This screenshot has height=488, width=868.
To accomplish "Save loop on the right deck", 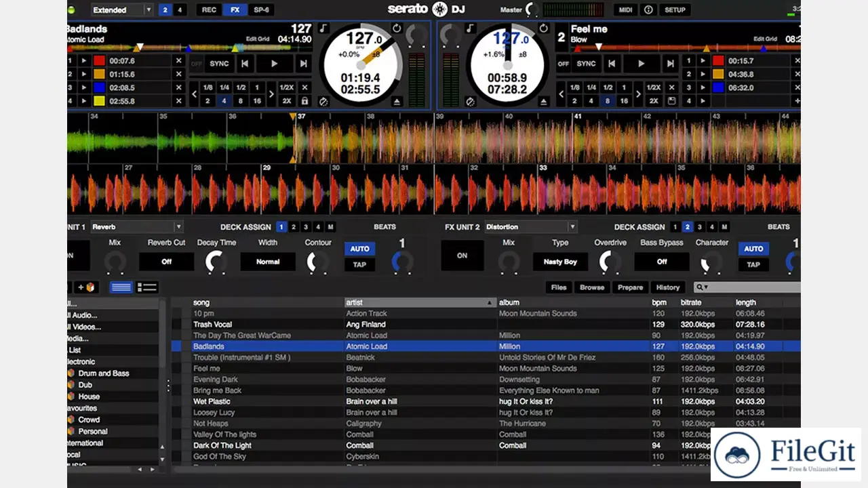I will [x=671, y=100].
